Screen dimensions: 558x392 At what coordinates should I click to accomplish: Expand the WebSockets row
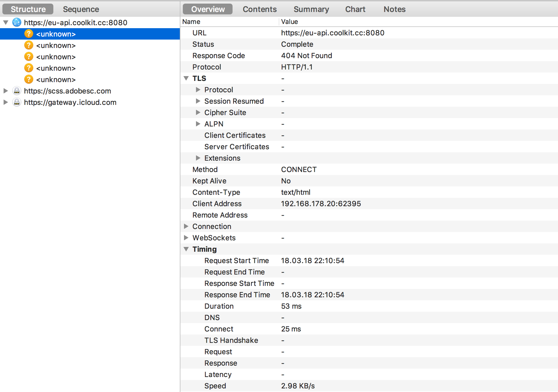[186, 238]
